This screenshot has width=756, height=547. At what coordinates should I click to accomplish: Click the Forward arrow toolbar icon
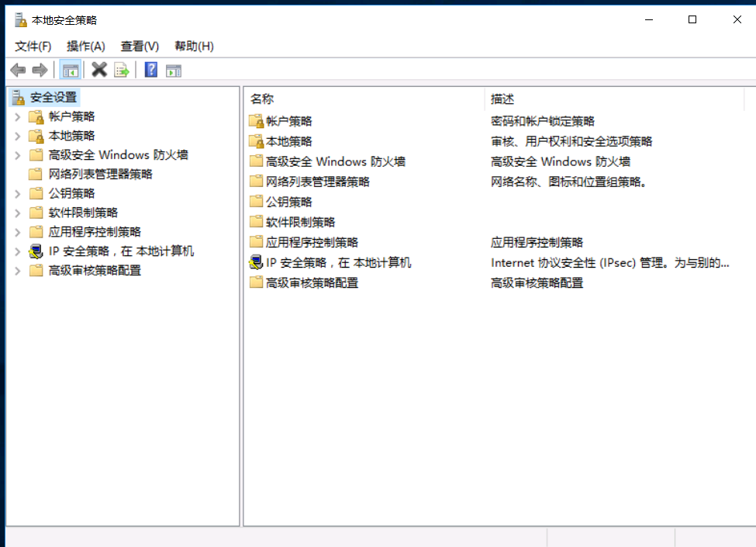pyautogui.click(x=40, y=71)
